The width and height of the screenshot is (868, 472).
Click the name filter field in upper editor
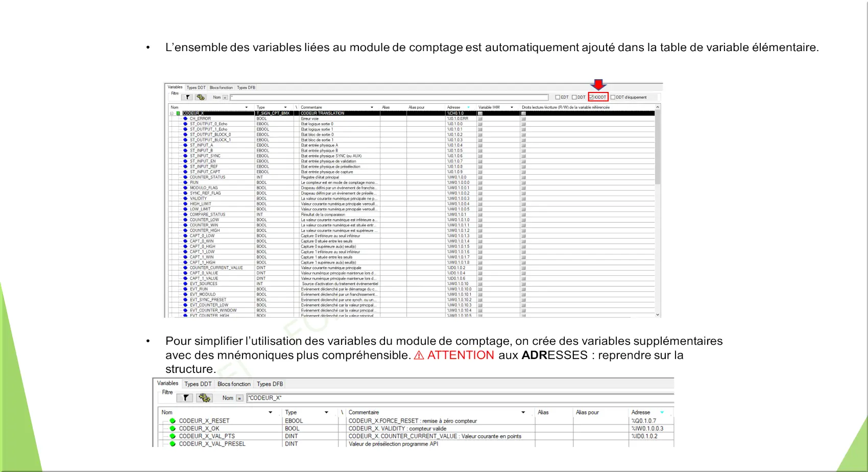click(x=389, y=97)
